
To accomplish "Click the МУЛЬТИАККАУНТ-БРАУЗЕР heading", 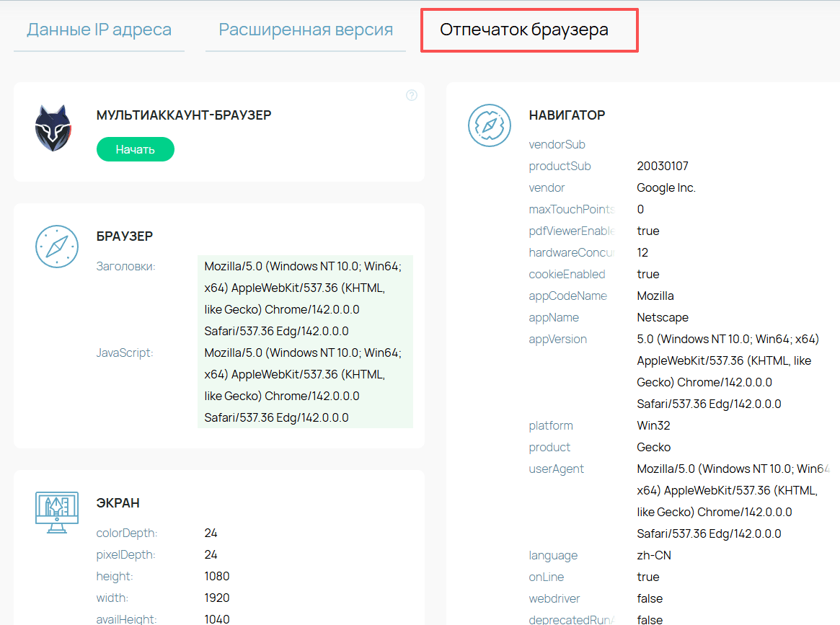I will pos(184,115).
